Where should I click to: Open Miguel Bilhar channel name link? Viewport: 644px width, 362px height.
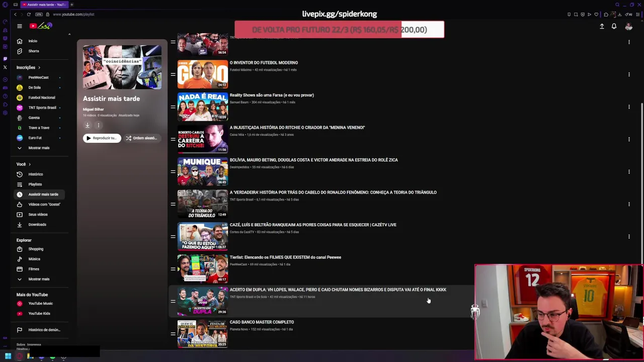[x=93, y=109]
